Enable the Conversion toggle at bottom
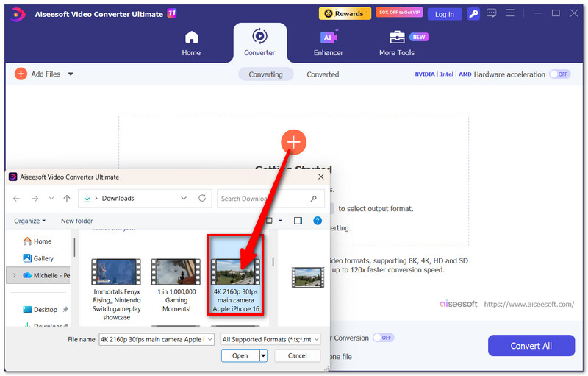 coord(383,338)
